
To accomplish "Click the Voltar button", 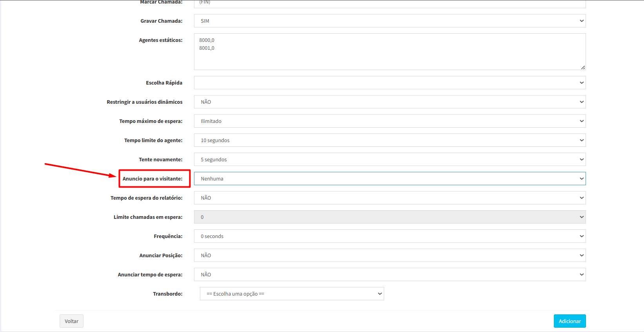I will coord(71,321).
